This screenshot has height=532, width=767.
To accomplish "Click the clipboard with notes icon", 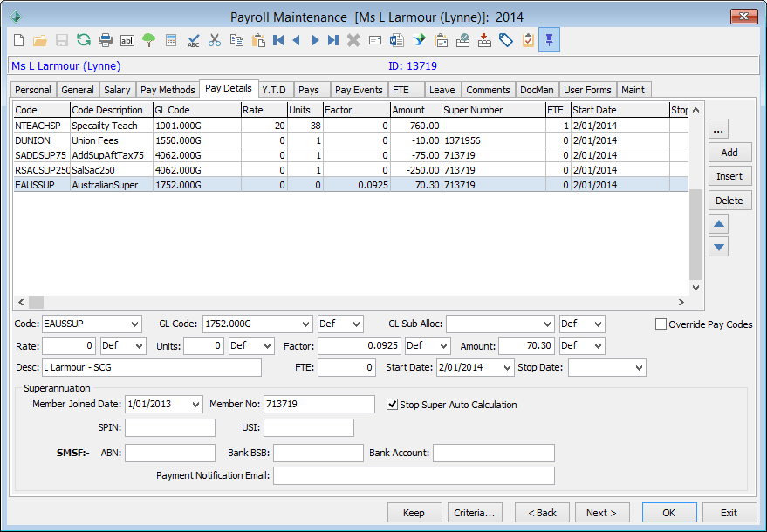I will pyautogui.click(x=441, y=40).
